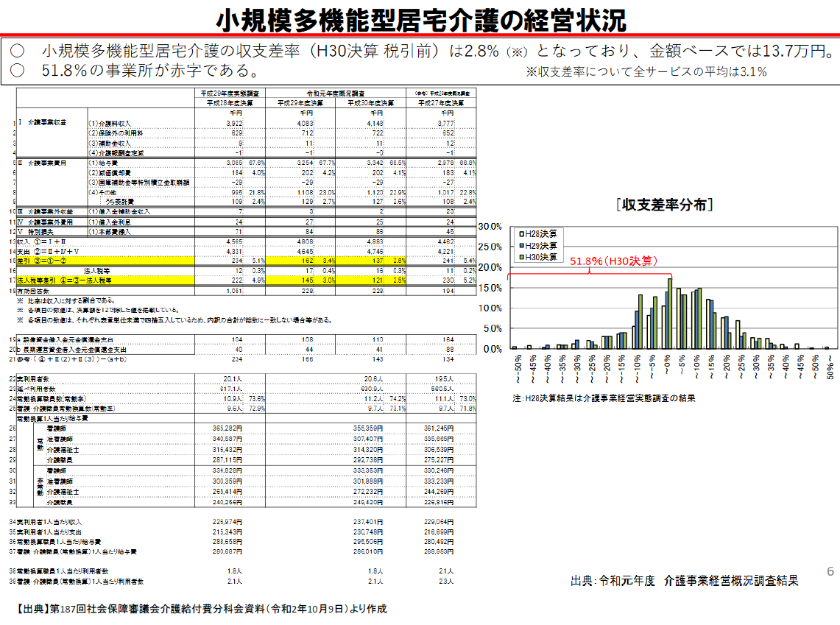Click row label Ⅴ 特別損失
The image size is (840, 625).
[35, 231]
